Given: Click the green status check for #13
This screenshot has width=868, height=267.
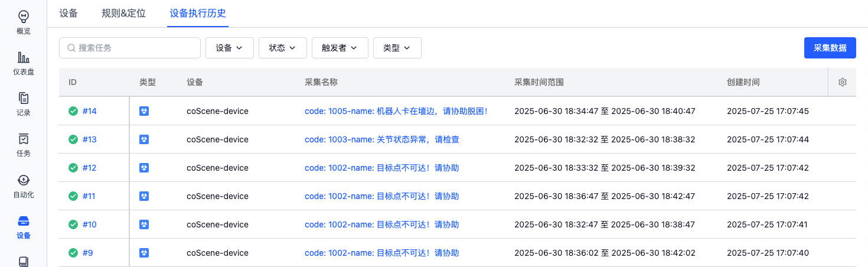Looking at the screenshot, I should (x=73, y=139).
